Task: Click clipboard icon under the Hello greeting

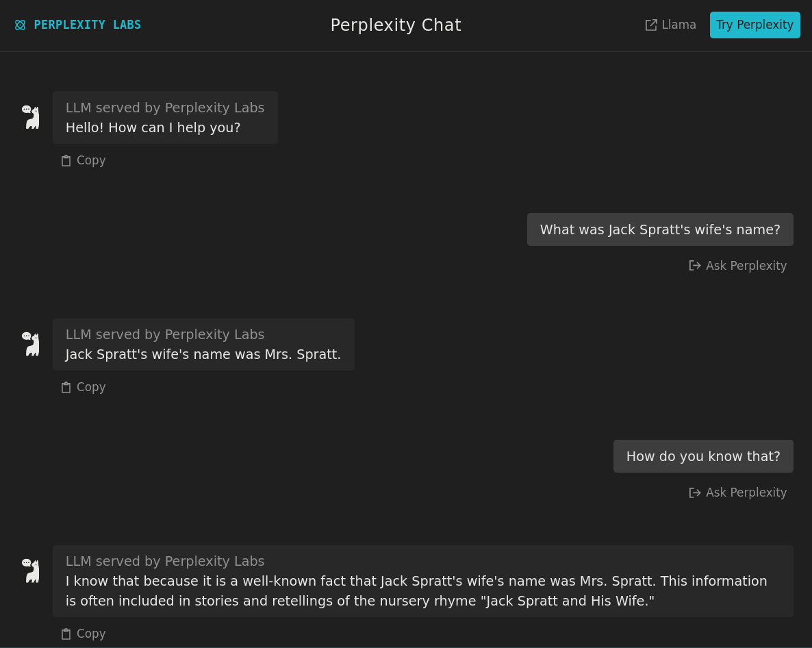Action: pos(66,161)
